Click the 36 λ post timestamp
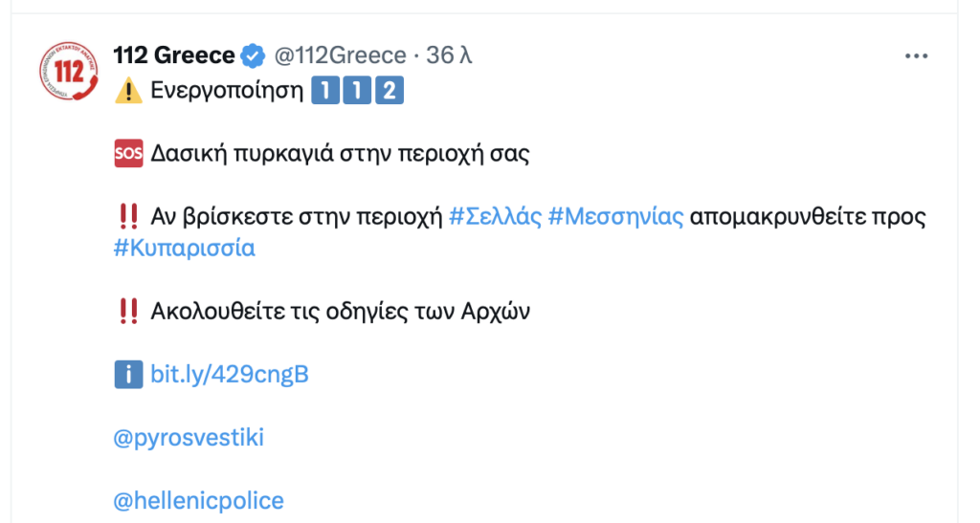 (x=450, y=56)
